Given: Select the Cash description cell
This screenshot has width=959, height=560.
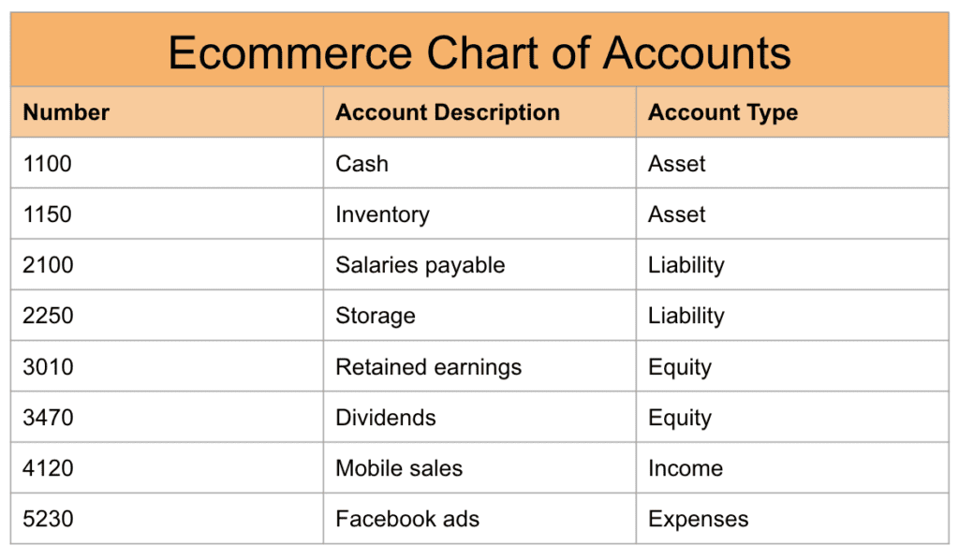Looking at the screenshot, I should point(362,164).
